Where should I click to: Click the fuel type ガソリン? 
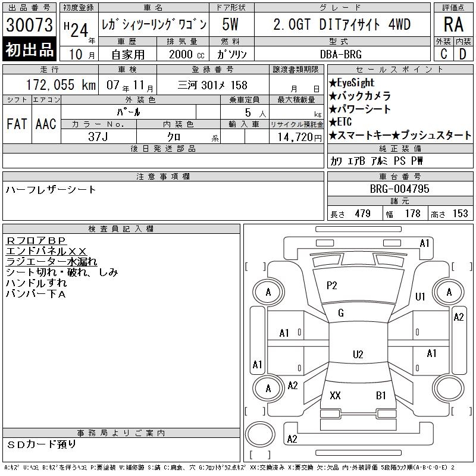point(231,54)
